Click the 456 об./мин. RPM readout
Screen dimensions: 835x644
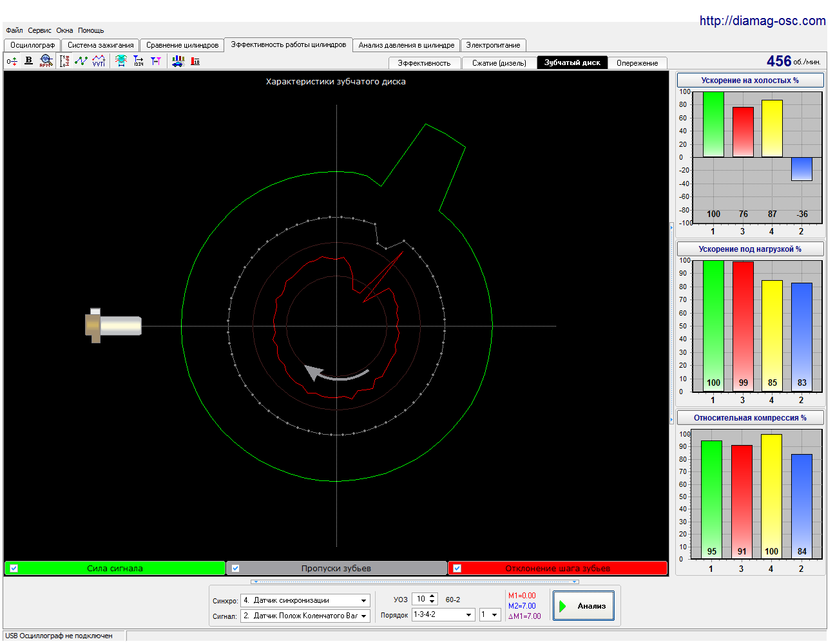pos(794,61)
